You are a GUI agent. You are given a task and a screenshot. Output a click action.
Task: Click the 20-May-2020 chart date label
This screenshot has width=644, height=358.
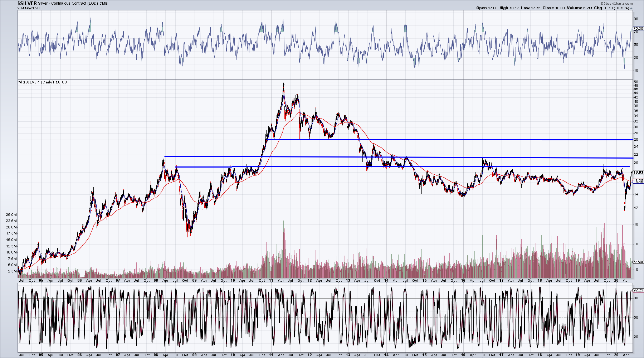pos(28,8)
